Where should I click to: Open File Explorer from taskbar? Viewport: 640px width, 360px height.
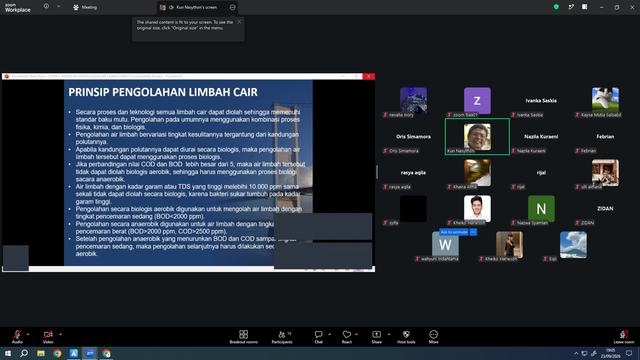(x=41, y=353)
